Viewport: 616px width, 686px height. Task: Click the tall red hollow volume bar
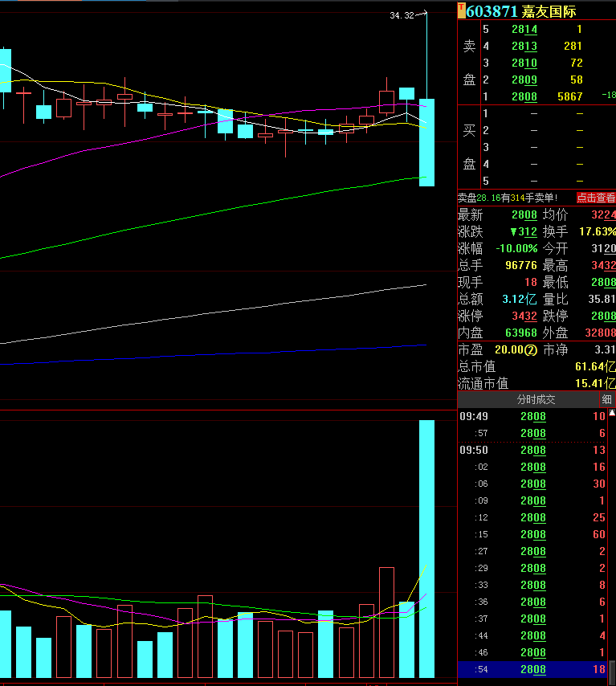[386, 623]
